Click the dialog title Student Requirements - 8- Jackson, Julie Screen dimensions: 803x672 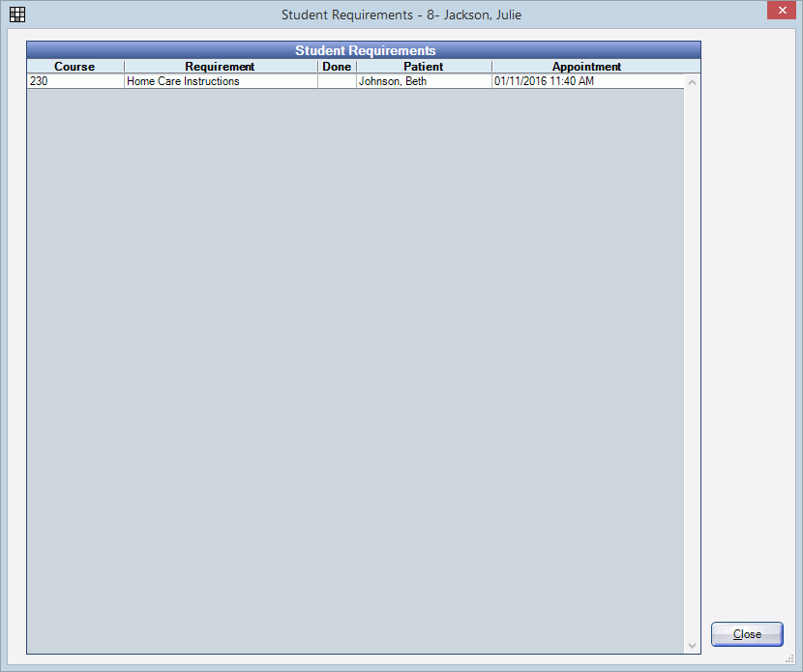click(401, 15)
